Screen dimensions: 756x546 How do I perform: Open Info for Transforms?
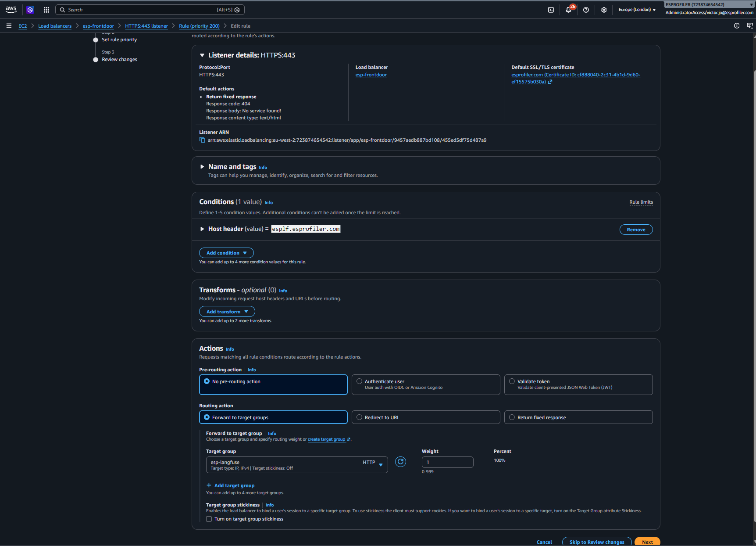[x=283, y=291]
